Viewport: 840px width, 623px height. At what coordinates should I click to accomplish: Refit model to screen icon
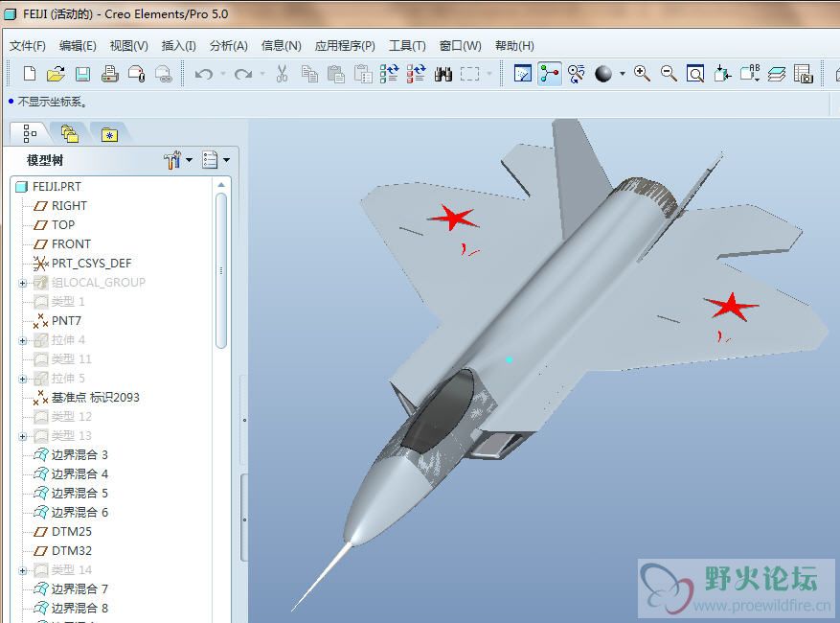coord(695,74)
